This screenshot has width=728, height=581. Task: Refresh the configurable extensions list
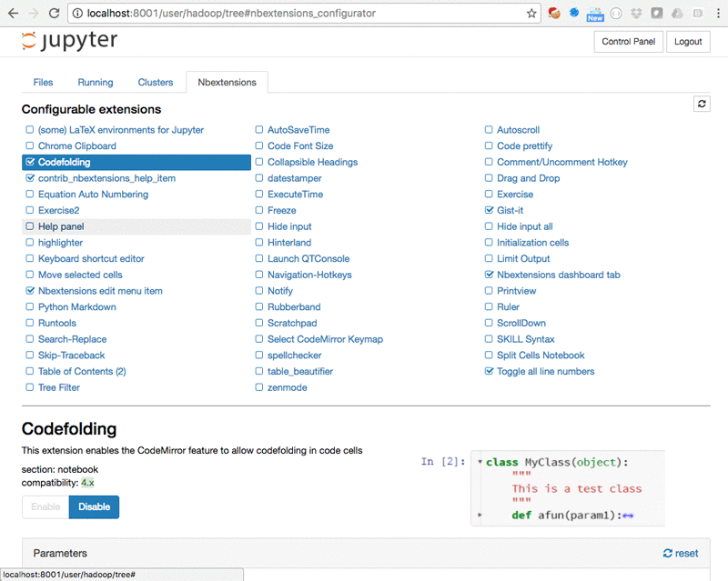(701, 104)
